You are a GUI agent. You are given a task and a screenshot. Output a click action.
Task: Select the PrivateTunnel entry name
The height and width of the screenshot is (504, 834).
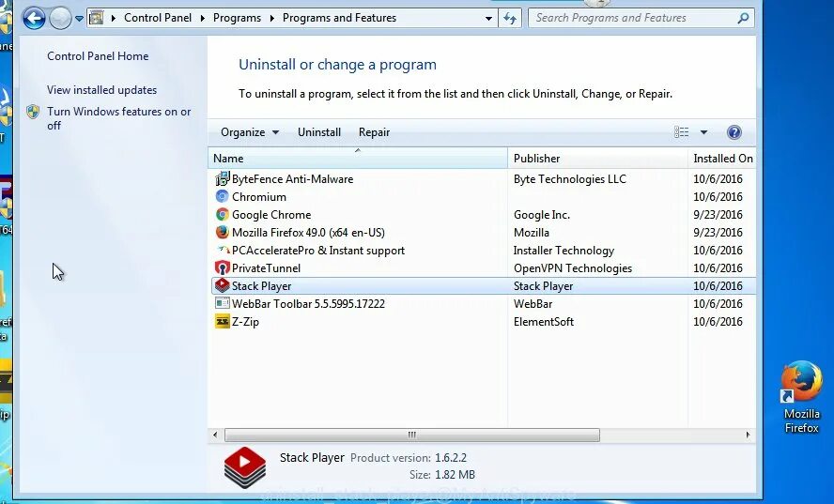(266, 268)
